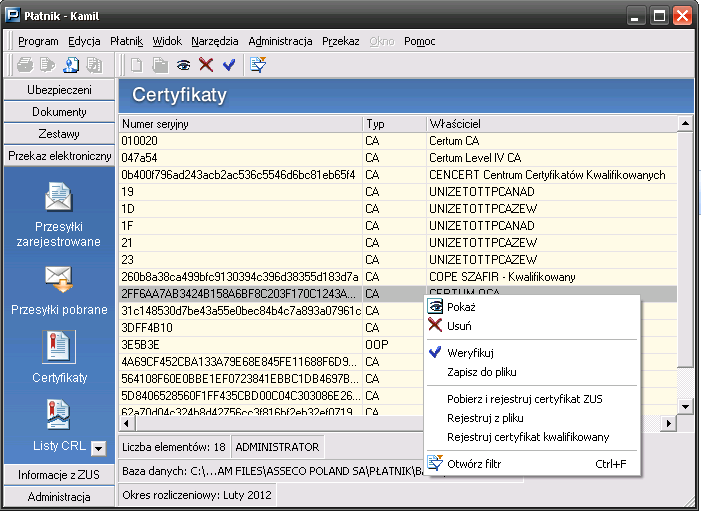Open the Pomoc menu
This screenshot has width=701, height=512.
pos(419,41)
